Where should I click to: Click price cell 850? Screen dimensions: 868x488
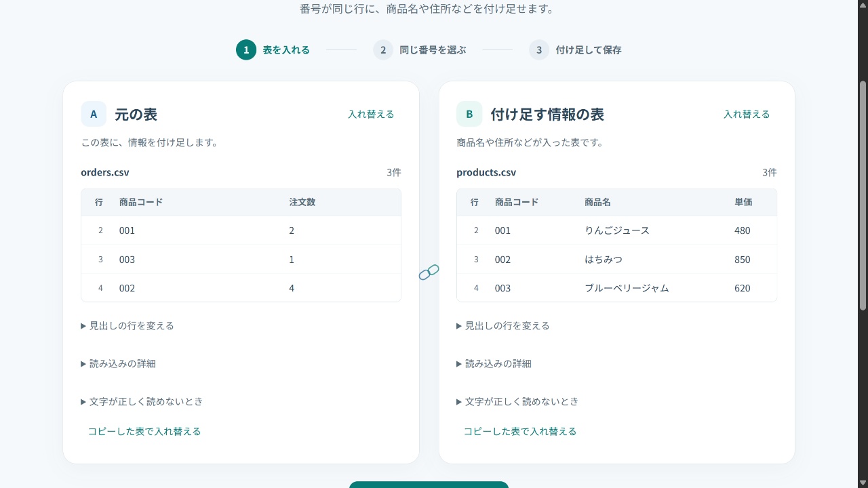point(743,260)
